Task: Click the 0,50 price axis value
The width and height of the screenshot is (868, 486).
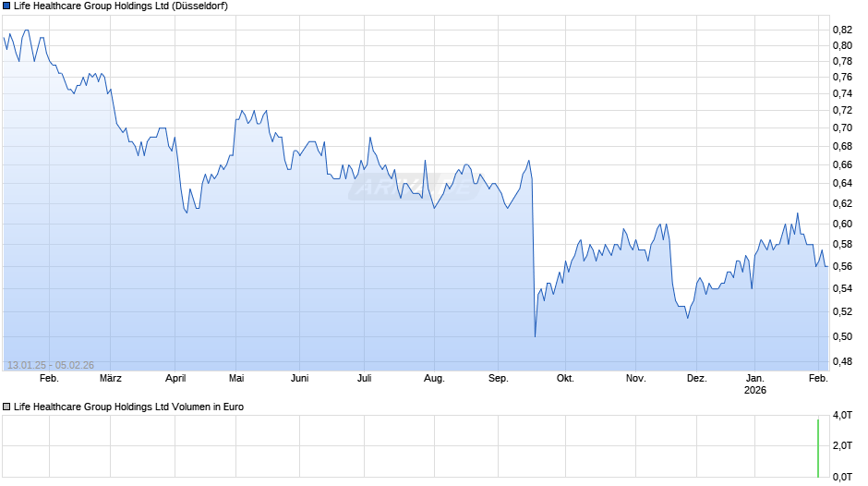Action: [x=842, y=336]
